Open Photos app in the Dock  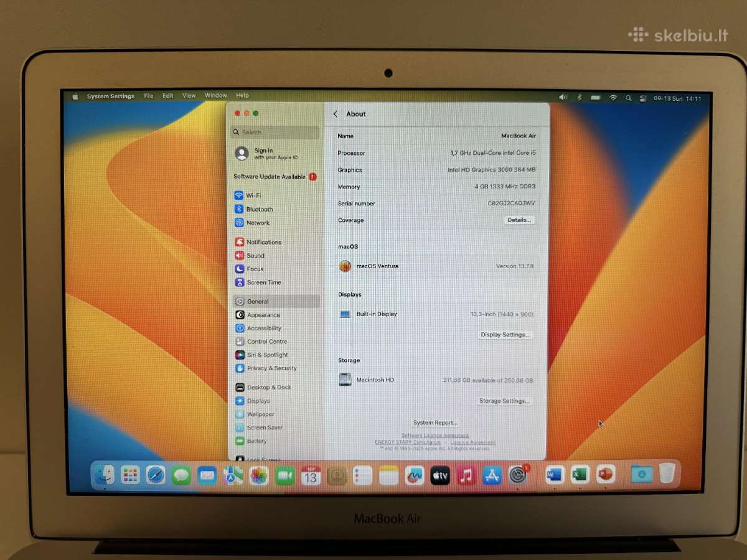click(259, 476)
